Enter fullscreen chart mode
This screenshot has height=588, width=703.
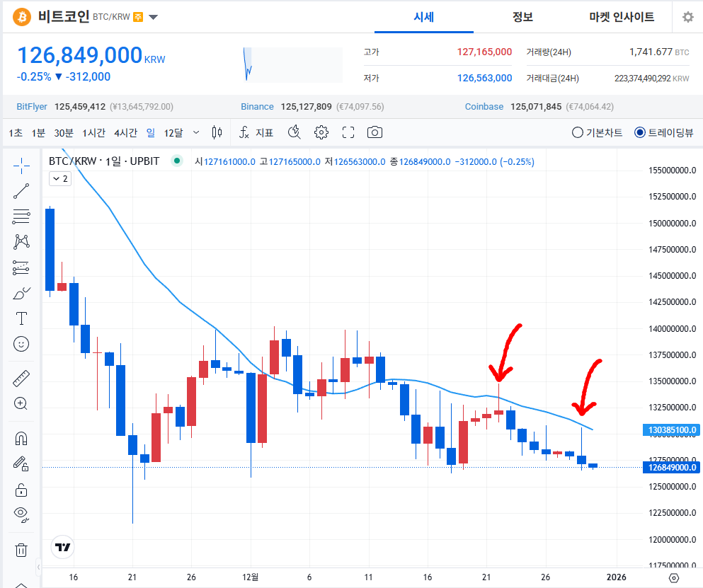coord(348,132)
